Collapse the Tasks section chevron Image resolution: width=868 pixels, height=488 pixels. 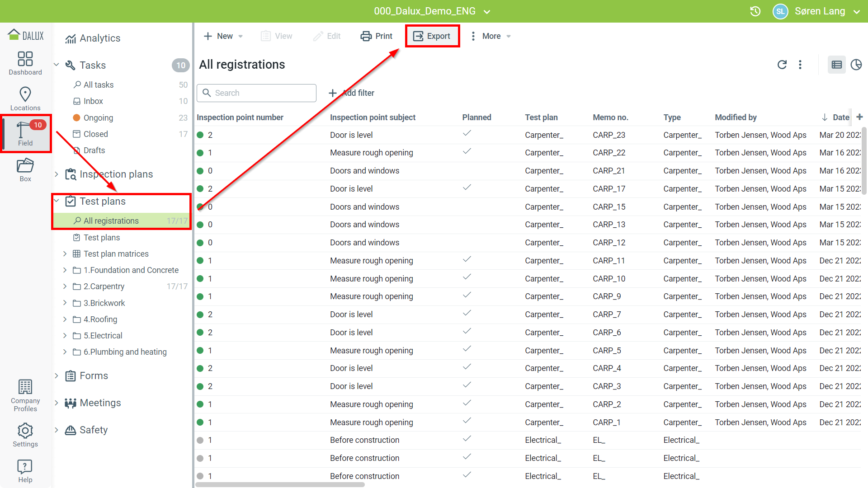pos(57,65)
